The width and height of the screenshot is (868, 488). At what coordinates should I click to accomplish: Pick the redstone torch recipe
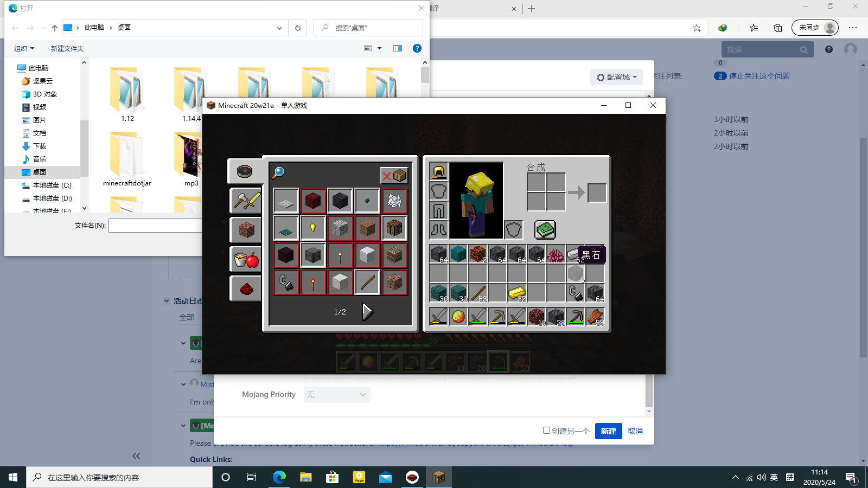point(313,282)
